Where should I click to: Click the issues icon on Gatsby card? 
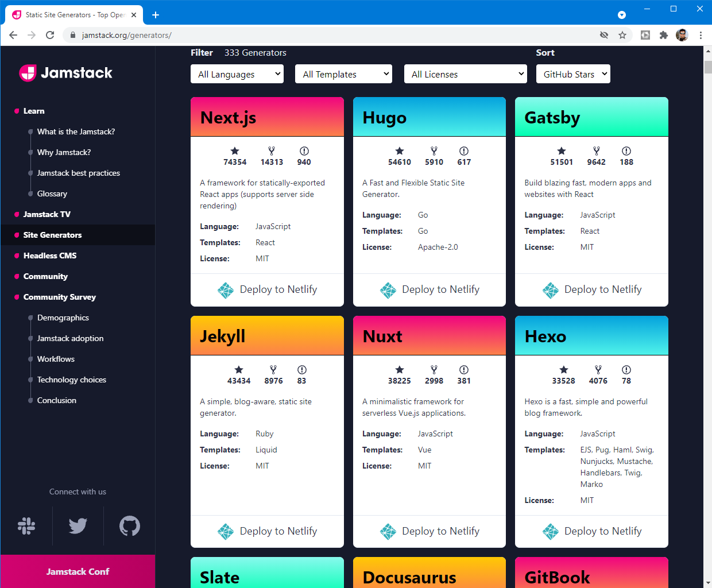click(x=626, y=151)
